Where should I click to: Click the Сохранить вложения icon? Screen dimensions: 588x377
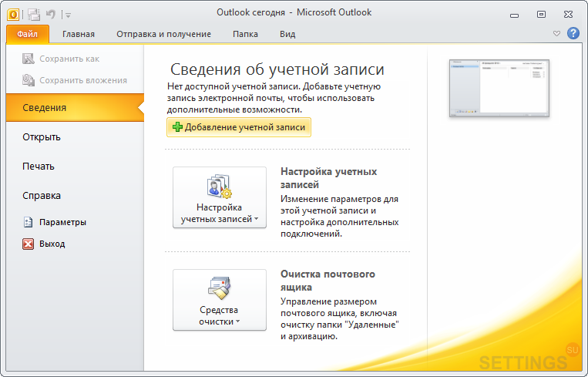point(28,80)
